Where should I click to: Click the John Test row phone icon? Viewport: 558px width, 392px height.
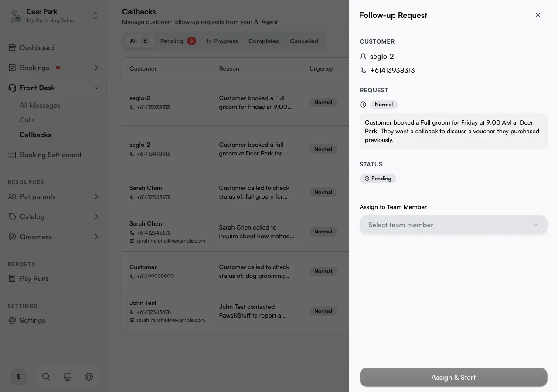[x=132, y=312]
